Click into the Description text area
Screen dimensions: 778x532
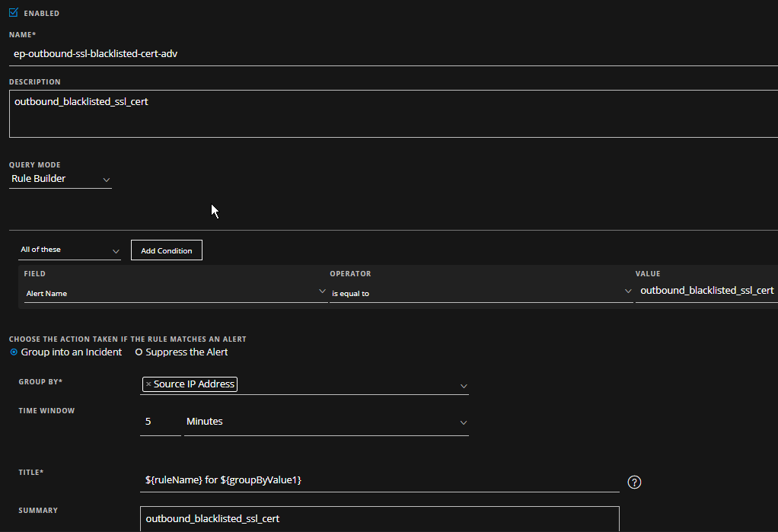(381, 114)
